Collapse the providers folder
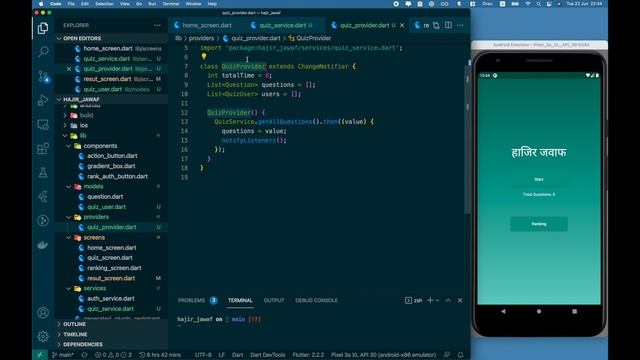The width and height of the screenshot is (640, 360). (x=96, y=217)
